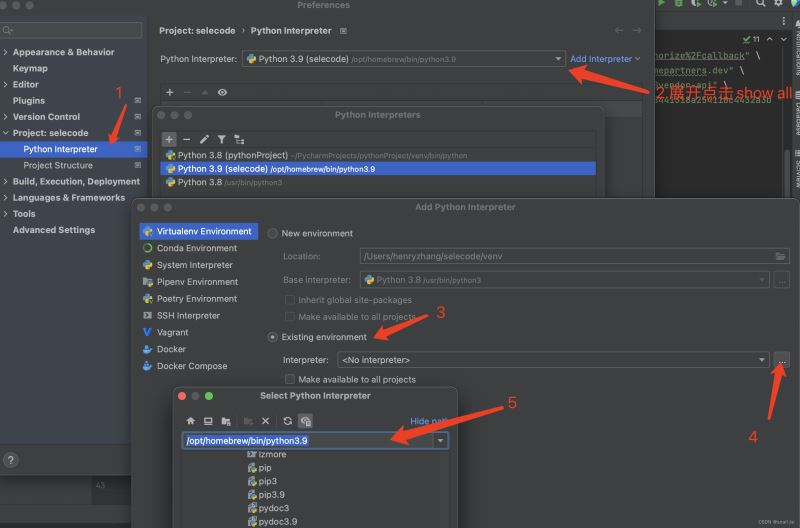Screen dimensions: 800x528
Task: Toggle show early releases eye icon
Action: pyautogui.click(x=222, y=92)
